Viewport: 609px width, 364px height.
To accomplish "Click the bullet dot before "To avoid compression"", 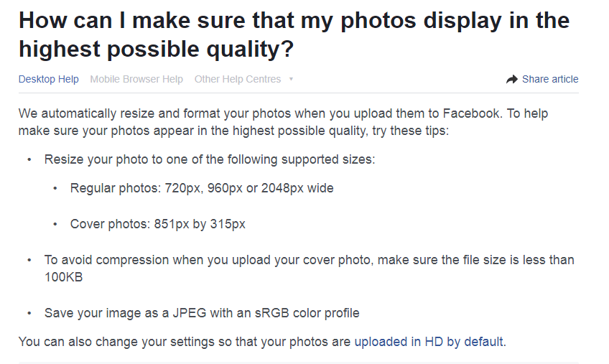I will tap(29, 261).
